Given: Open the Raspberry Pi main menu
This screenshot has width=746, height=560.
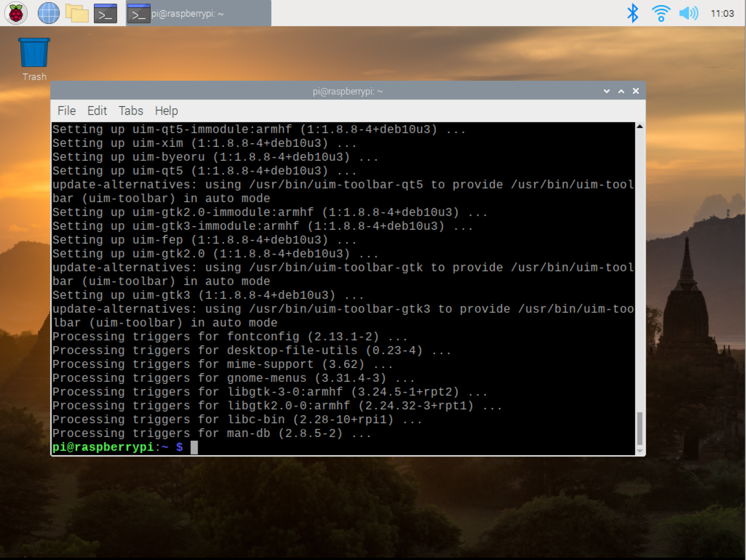Looking at the screenshot, I should tap(16, 13).
